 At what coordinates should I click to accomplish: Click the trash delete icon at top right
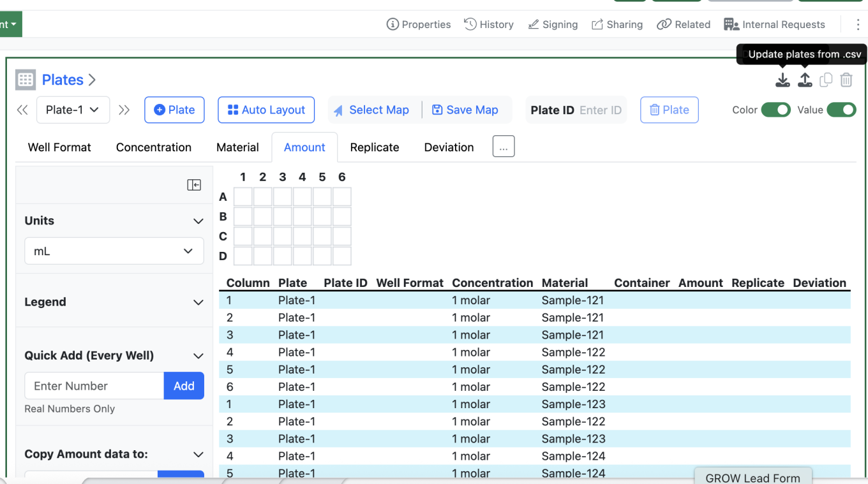(846, 80)
